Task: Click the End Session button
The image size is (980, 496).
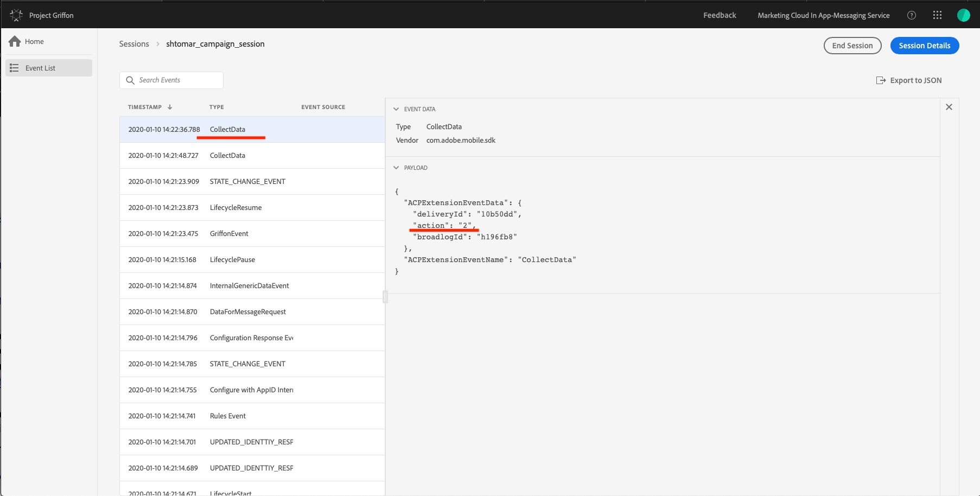Action: click(x=852, y=46)
